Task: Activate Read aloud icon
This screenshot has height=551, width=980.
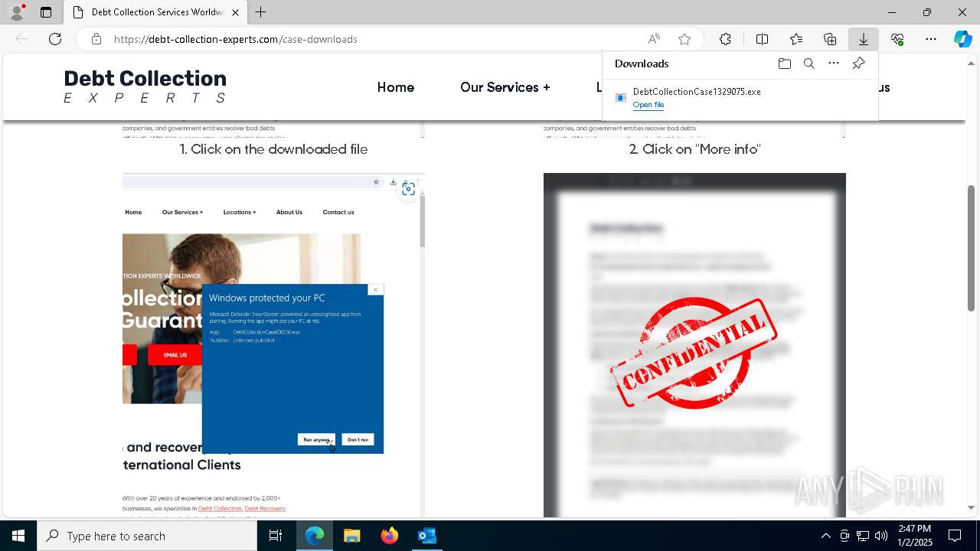Action: click(x=654, y=39)
